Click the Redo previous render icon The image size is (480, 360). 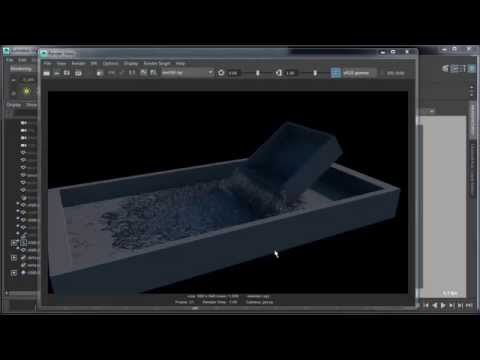(47, 73)
